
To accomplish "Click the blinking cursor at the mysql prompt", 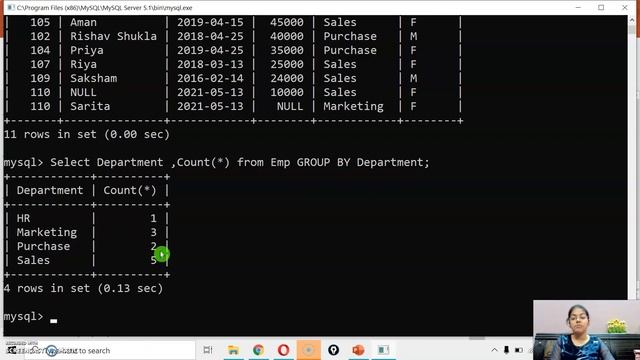I will 53,321.
